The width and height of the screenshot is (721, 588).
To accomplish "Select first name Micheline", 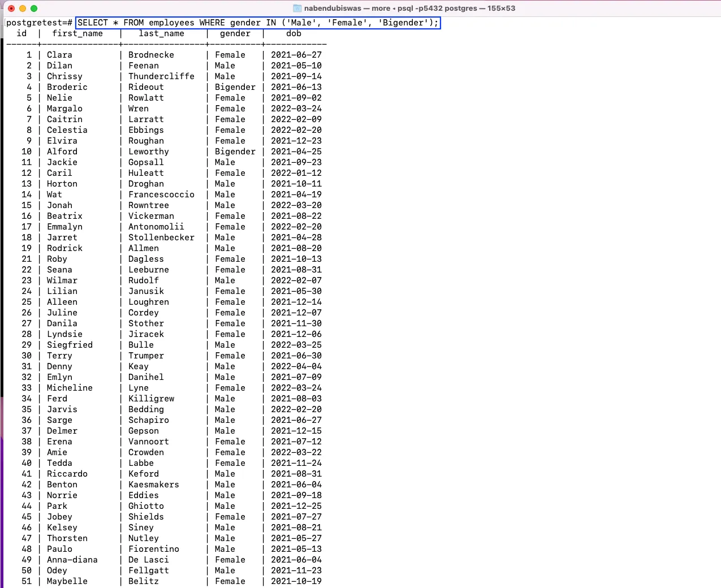I will pos(70,388).
